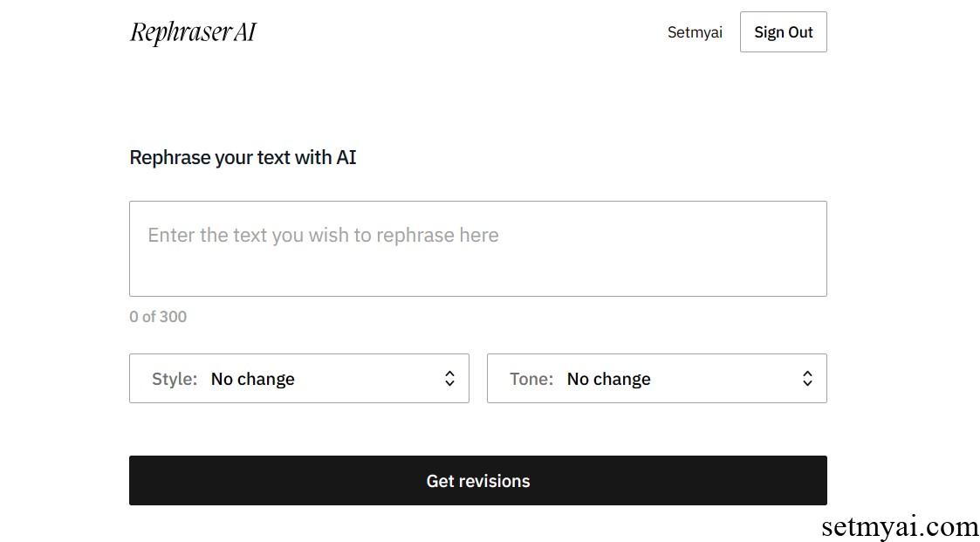Click the placeholder text in the textarea
This screenshot has width=980, height=542.
[x=323, y=235]
